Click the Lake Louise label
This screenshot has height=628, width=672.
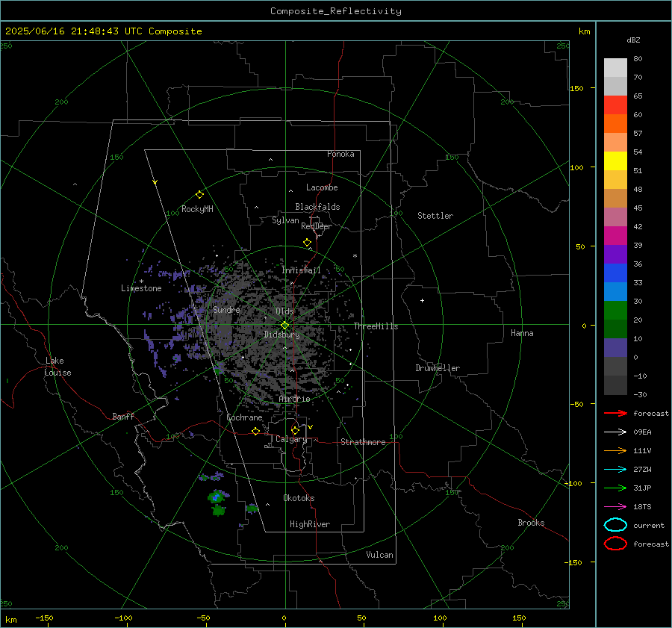(x=57, y=367)
